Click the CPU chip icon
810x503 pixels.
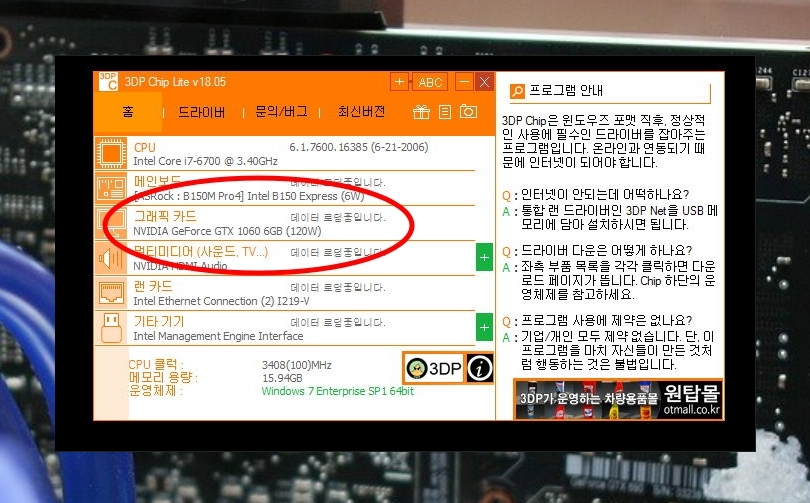click(111, 153)
